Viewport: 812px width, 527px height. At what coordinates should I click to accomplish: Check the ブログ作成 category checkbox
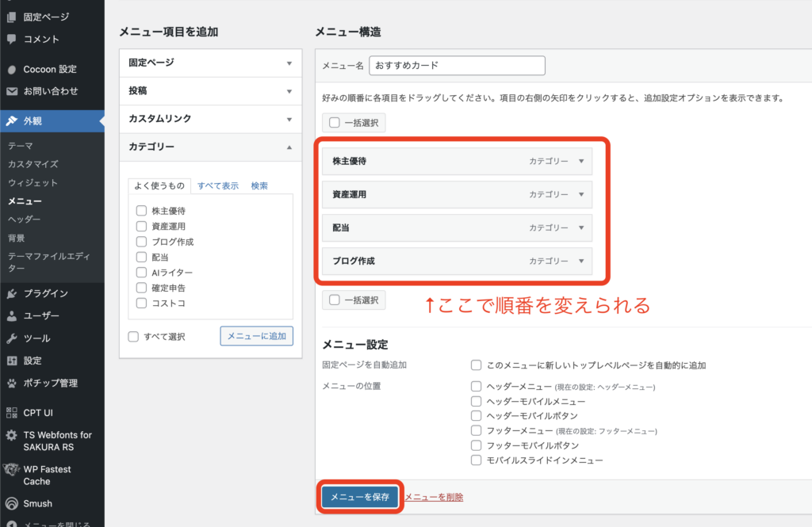coord(141,242)
